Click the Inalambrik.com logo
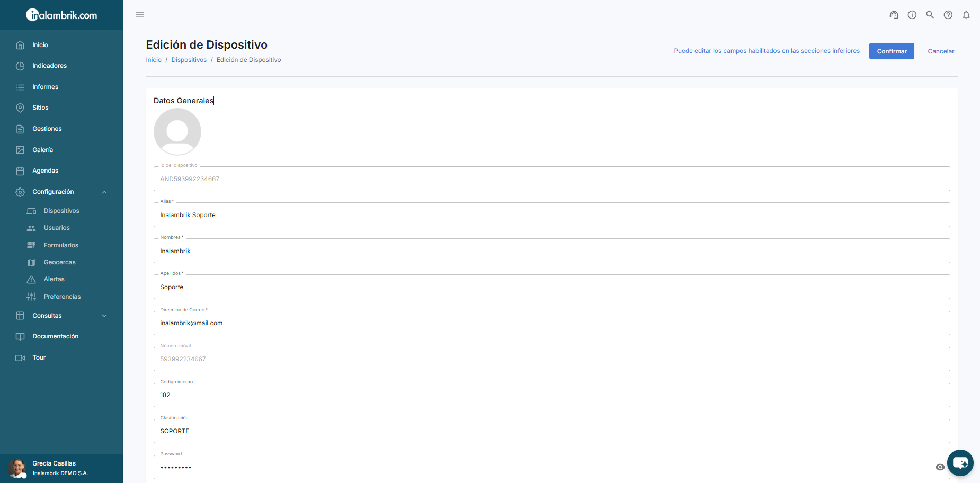 click(61, 15)
